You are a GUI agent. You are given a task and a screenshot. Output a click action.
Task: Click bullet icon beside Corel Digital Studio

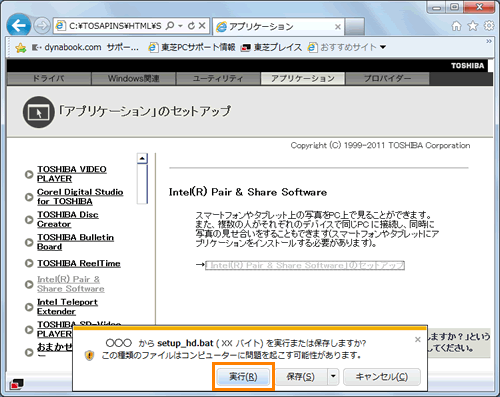click(29, 197)
